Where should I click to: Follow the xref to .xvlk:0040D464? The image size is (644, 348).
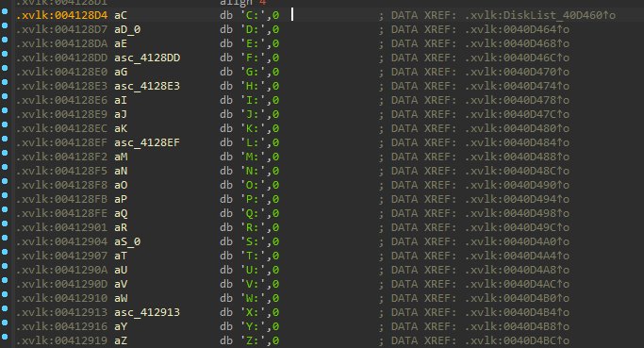tap(517, 29)
